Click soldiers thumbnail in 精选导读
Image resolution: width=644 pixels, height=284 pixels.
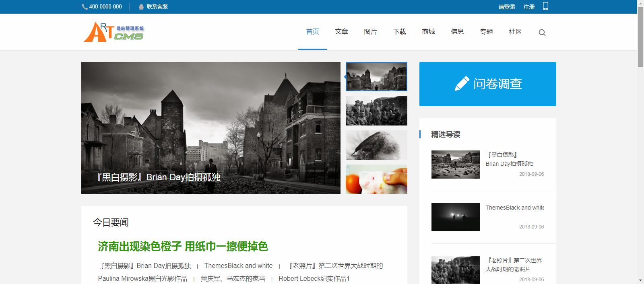click(456, 270)
